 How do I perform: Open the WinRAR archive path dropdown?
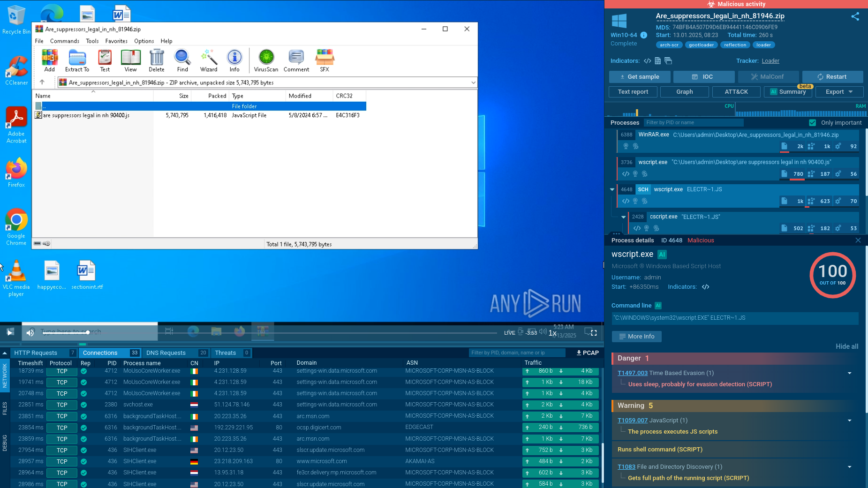(473, 83)
